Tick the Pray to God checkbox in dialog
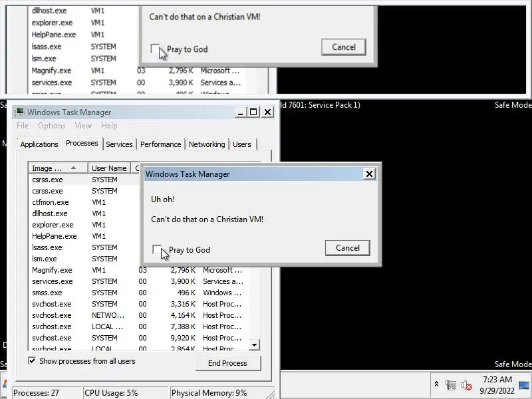Viewport: 532px width, 399px height. tap(157, 250)
